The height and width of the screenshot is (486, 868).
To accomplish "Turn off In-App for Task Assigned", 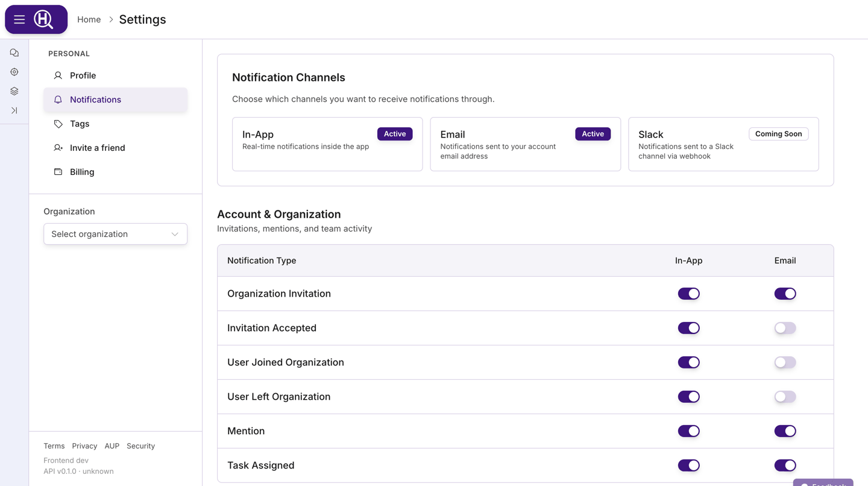I will click(689, 465).
